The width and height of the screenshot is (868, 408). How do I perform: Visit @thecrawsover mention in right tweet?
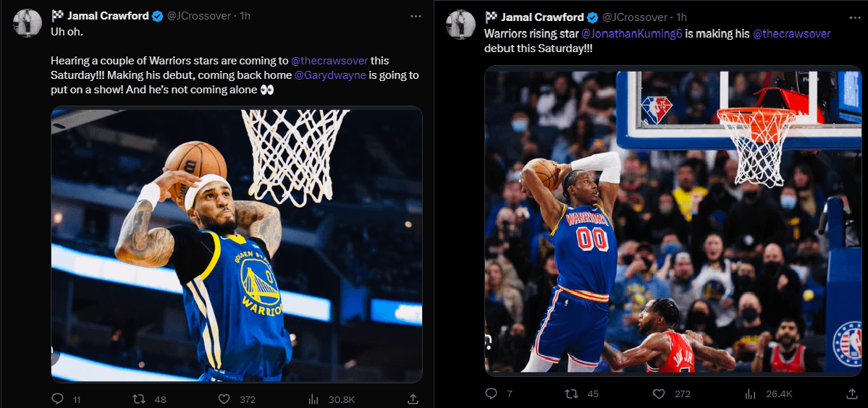pos(791,34)
